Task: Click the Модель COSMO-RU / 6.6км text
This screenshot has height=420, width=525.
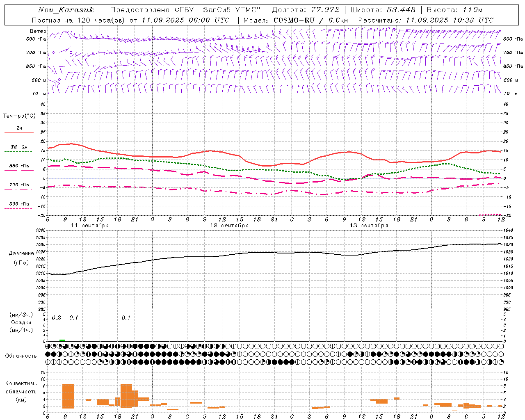Action: [x=296, y=20]
